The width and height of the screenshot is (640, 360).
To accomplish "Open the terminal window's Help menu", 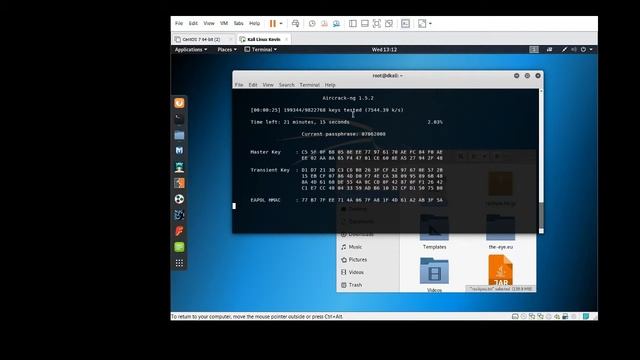I will 330,85.
